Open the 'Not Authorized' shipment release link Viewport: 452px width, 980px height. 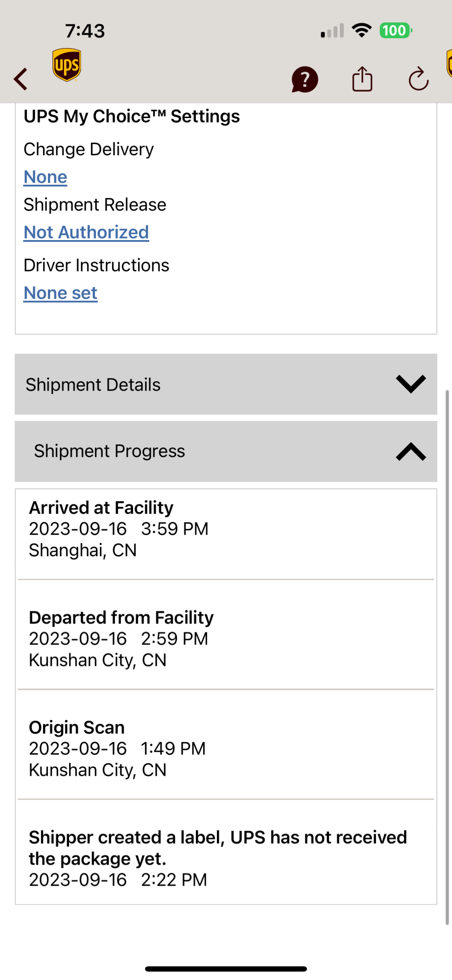[x=86, y=232]
